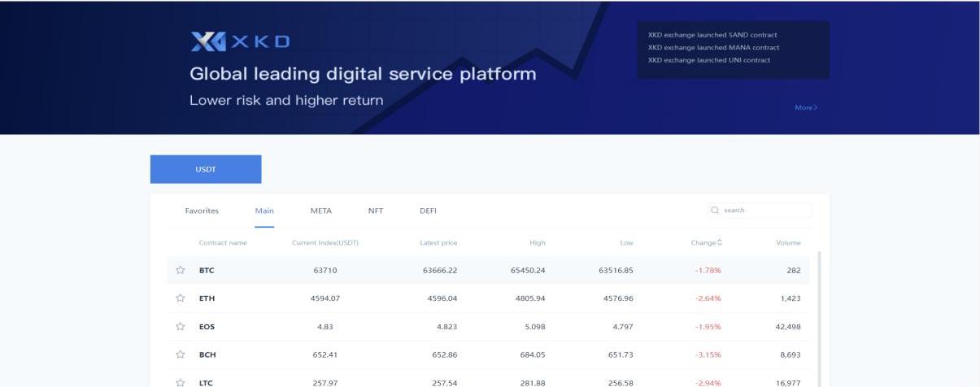The height and width of the screenshot is (387, 980).
Task: Switch to the Favorites tab
Action: pos(202,211)
